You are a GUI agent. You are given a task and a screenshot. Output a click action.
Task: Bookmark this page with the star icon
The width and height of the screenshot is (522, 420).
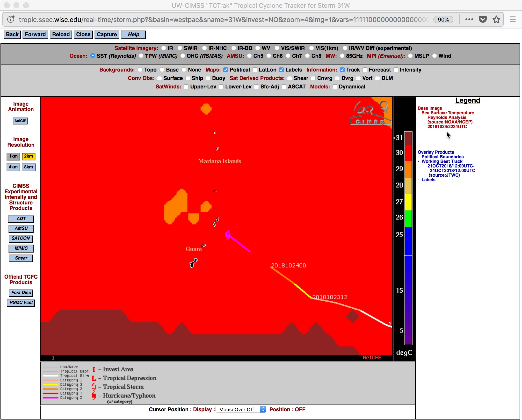[496, 19]
